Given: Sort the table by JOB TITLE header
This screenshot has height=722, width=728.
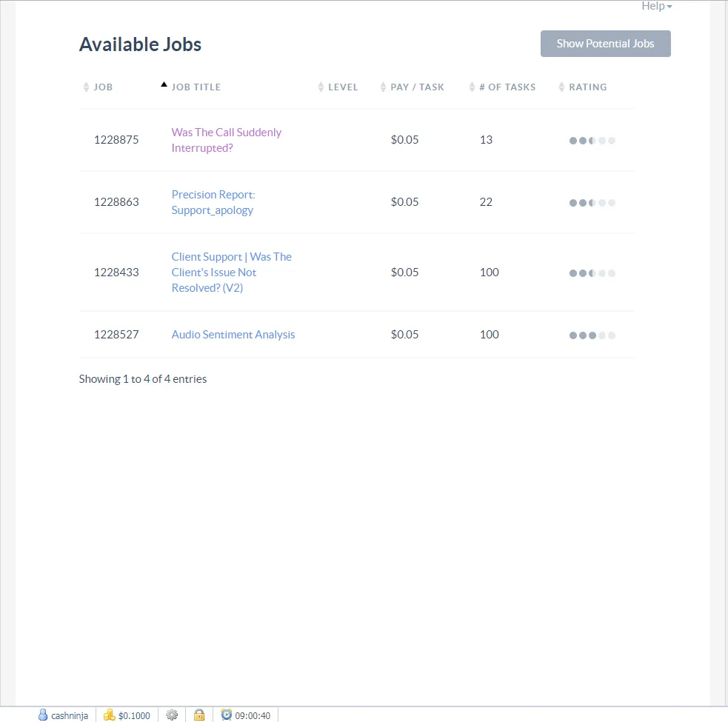Looking at the screenshot, I should coord(191,87).
